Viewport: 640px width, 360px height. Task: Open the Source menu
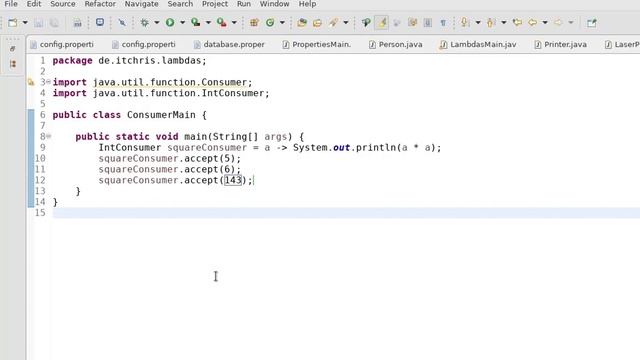tap(62, 4)
